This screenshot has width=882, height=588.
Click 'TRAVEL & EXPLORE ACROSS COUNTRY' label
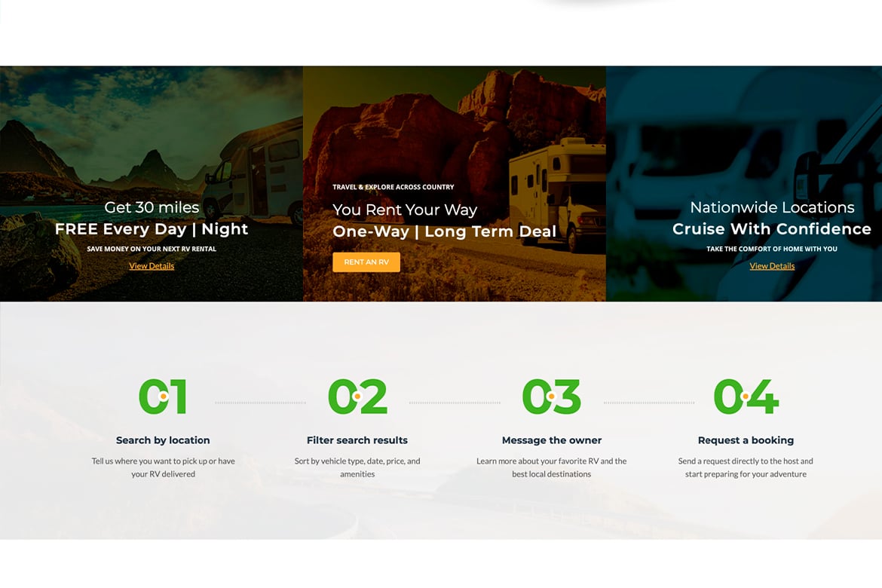point(394,187)
